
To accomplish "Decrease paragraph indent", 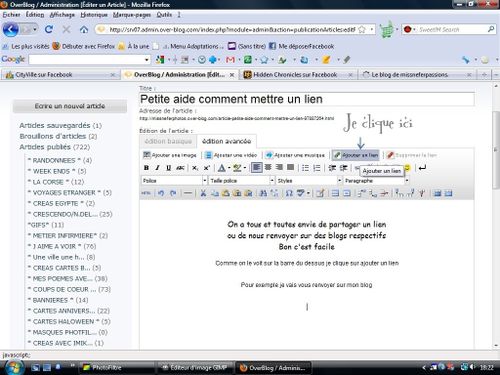I will point(332,168).
